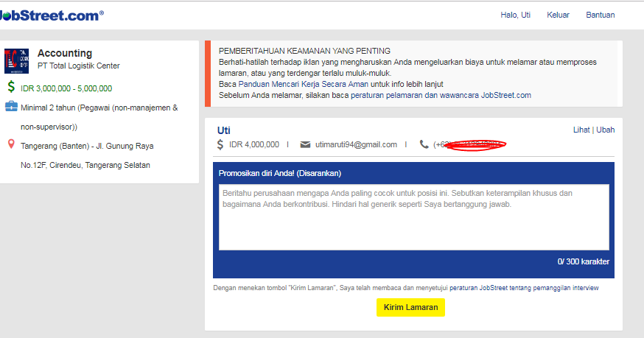644x338 pixels.
Task: Click the envelope email icon
Action: [x=305, y=144]
